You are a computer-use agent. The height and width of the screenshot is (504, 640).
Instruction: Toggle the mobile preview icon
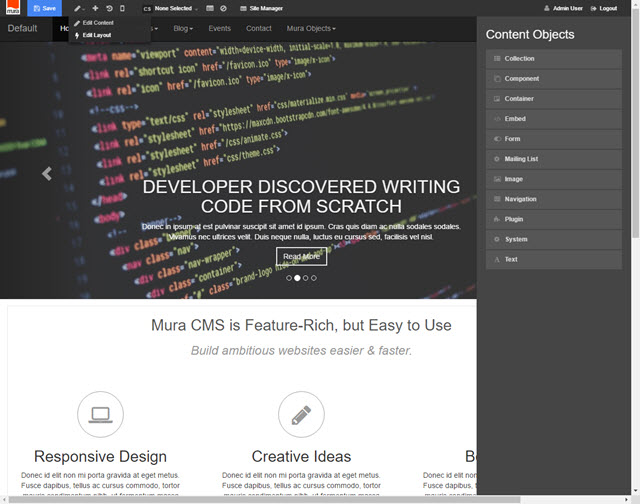click(122, 8)
